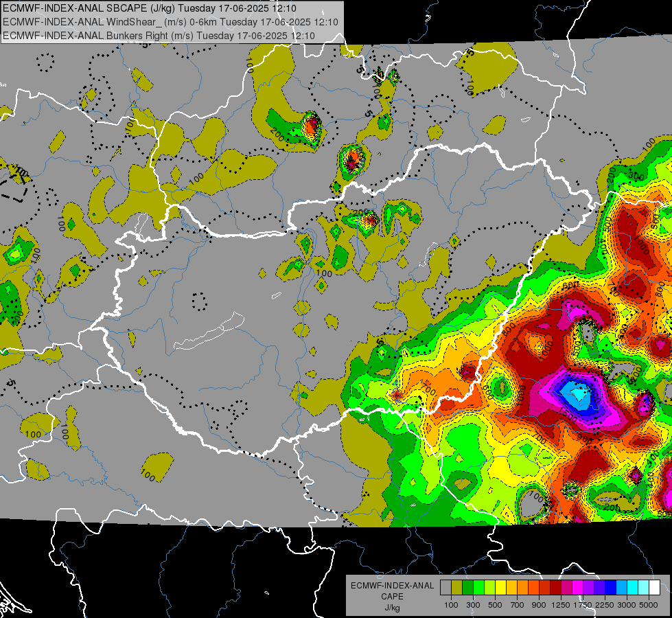
Task: Click the pure blue swatch after 2250
Action: [611, 587]
